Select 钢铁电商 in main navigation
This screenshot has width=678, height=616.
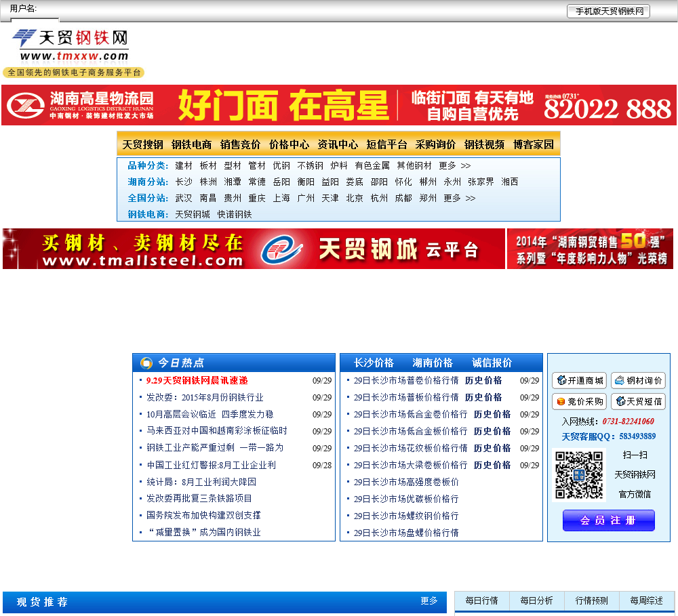coord(192,144)
